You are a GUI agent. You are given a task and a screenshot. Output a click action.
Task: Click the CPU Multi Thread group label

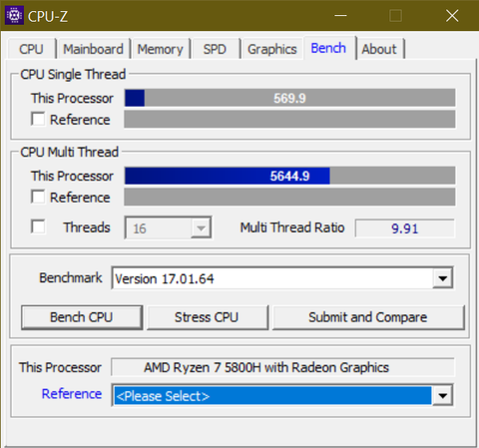click(70, 152)
